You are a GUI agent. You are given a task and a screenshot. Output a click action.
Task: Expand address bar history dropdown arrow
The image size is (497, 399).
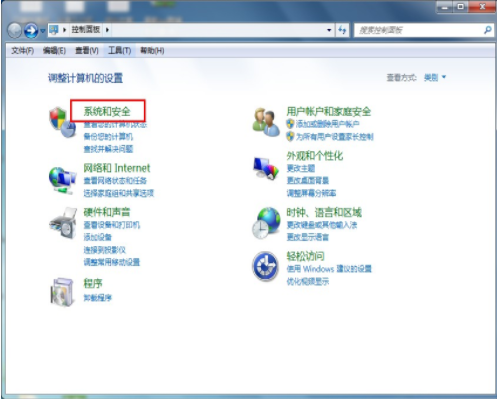click(x=329, y=30)
